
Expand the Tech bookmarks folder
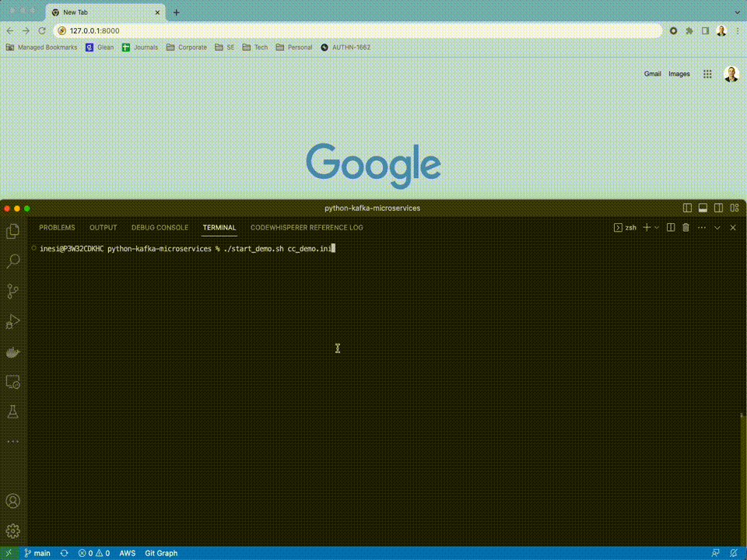(x=255, y=47)
